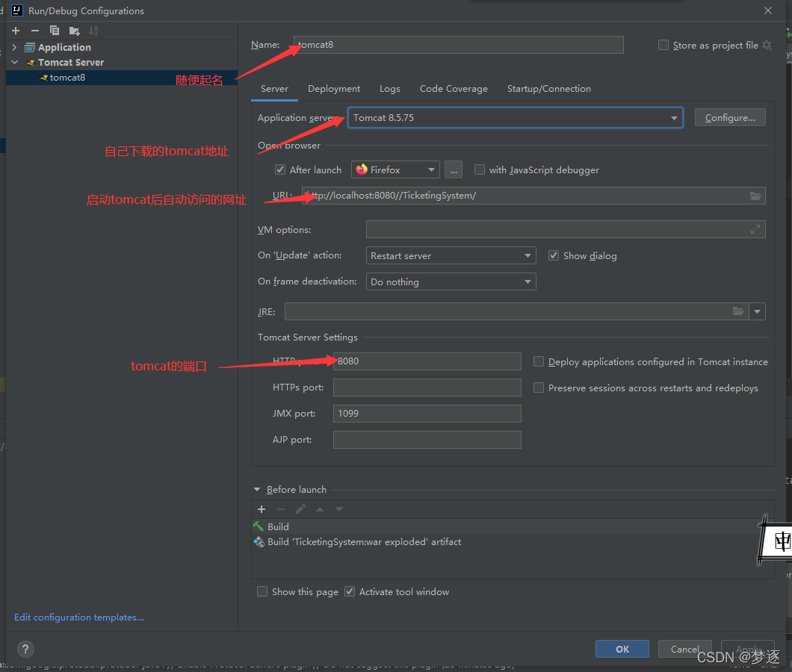The width and height of the screenshot is (792, 672).
Task: Toggle Deploy applications configured in Tomcat instance
Action: point(539,361)
